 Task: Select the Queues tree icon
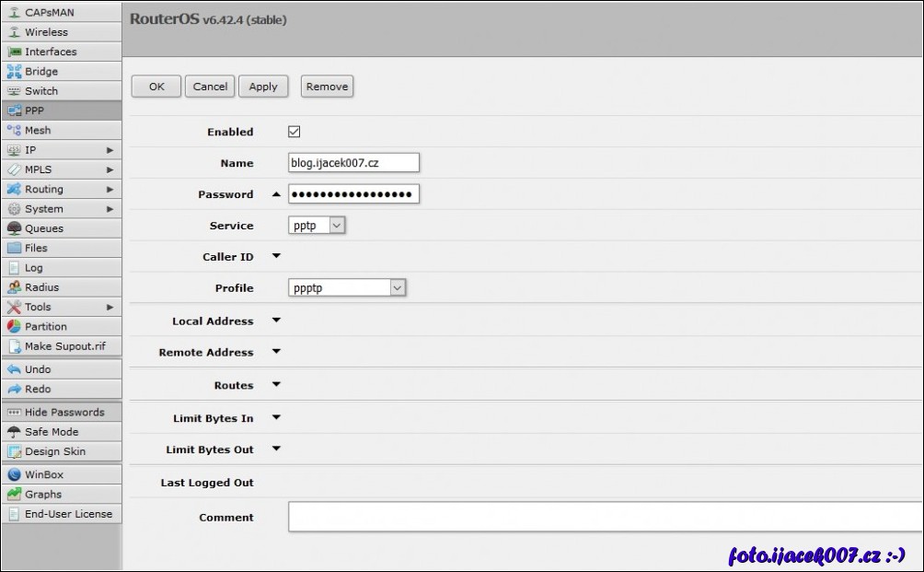click(14, 228)
